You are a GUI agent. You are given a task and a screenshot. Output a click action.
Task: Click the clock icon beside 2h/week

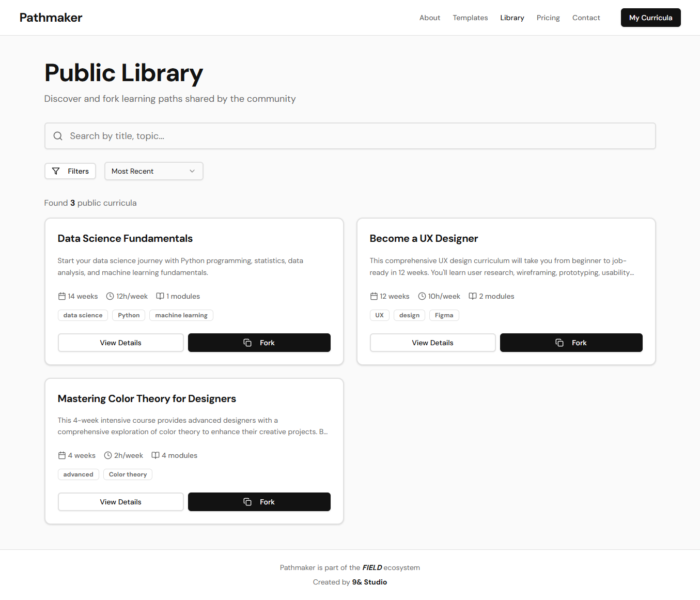pyautogui.click(x=107, y=455)
